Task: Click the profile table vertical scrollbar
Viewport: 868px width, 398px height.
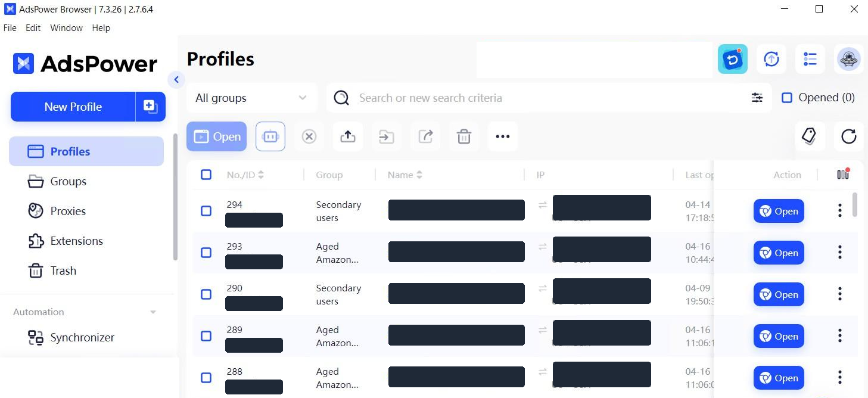Action: 855,204
